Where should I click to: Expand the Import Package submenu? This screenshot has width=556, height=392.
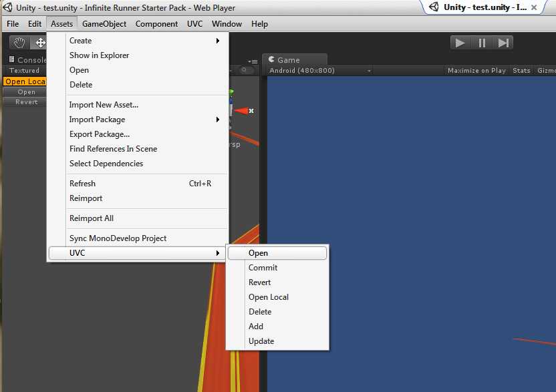point(138,120)
